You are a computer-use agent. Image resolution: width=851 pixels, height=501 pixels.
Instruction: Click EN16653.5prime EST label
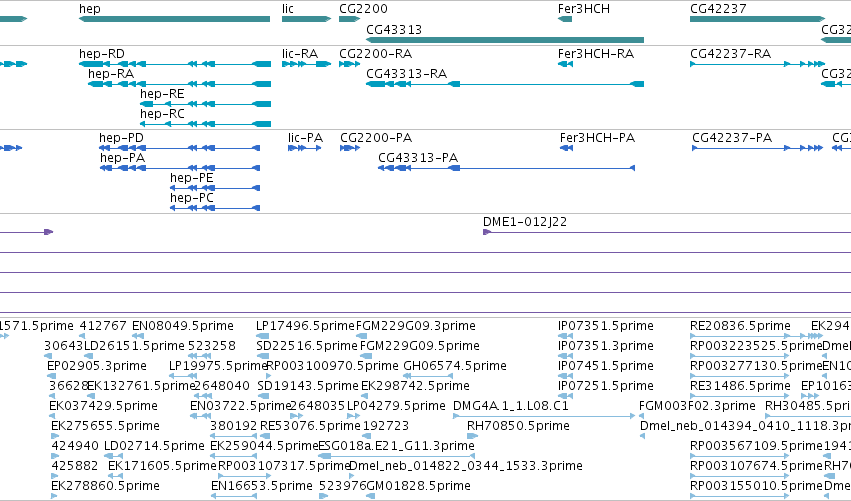click(x=262, y=487)
